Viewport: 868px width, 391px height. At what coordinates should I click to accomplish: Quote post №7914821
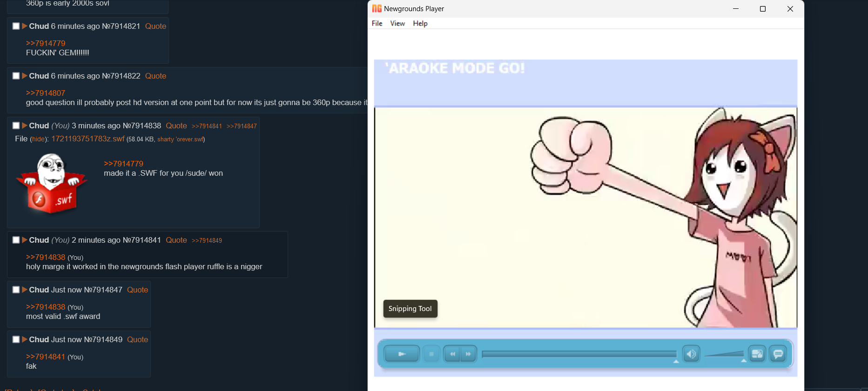[x=155, y=26]
